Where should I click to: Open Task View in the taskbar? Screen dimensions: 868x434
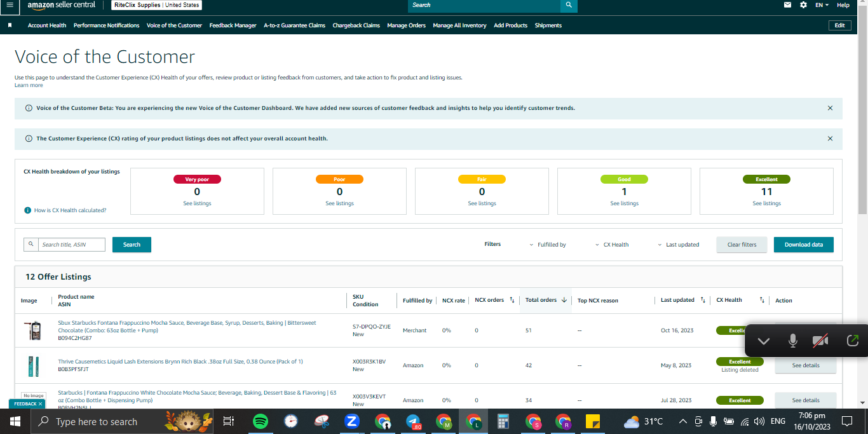[229, 421]
